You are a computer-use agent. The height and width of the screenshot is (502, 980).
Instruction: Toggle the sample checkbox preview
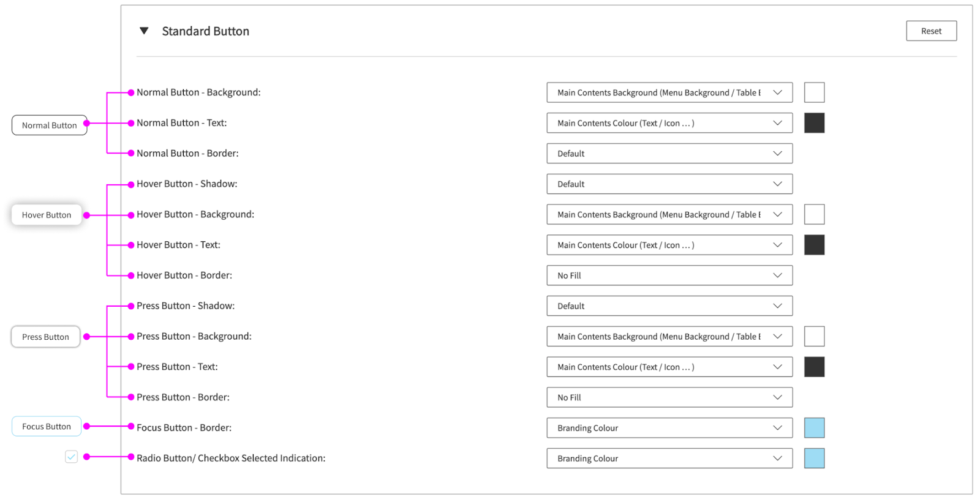coord(72,457)
